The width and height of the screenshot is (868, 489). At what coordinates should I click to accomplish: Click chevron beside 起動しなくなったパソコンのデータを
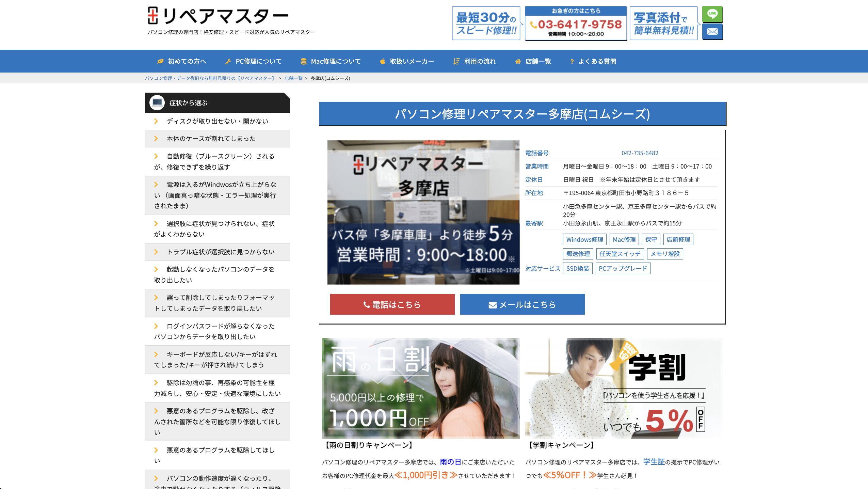[156, 269]
